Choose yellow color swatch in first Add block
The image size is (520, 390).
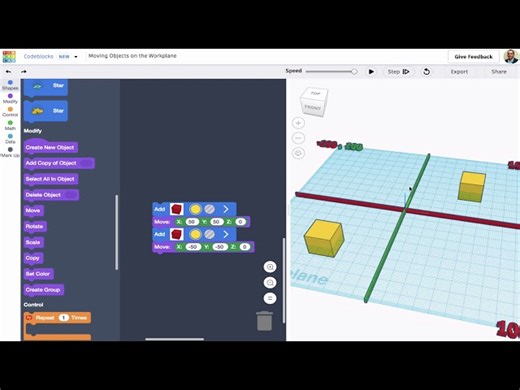pyautogui.click(x=195, y=209)
